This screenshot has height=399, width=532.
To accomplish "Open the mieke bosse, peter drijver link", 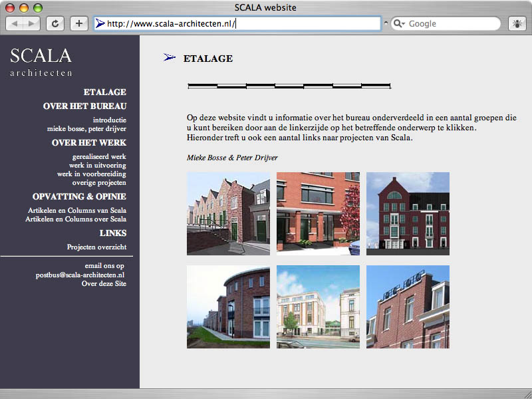I will 86,128.
